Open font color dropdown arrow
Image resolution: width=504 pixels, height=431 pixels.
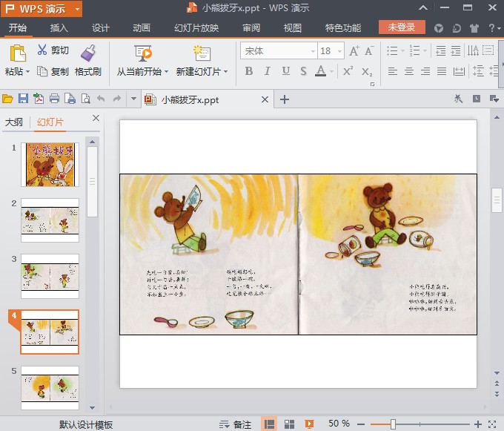point(331,71)
